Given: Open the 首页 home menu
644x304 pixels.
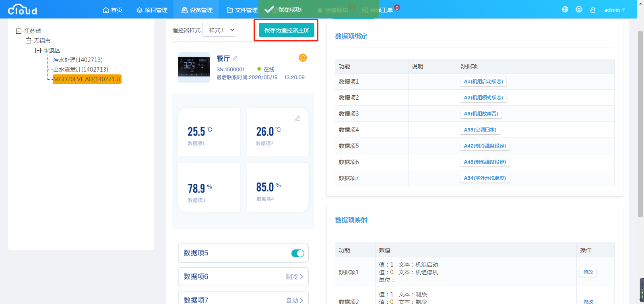Looking at the screenshot, I should coord(113,10).
